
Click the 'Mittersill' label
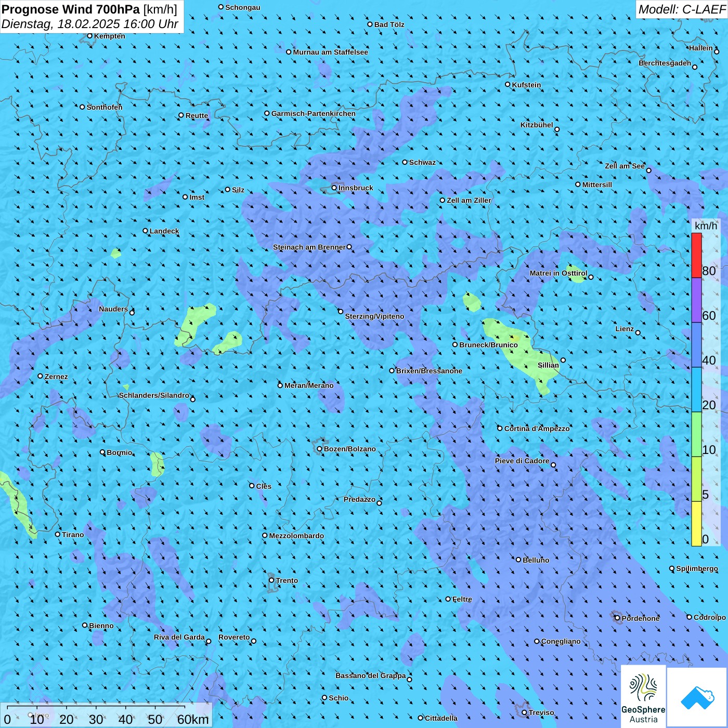coord(597,185)
